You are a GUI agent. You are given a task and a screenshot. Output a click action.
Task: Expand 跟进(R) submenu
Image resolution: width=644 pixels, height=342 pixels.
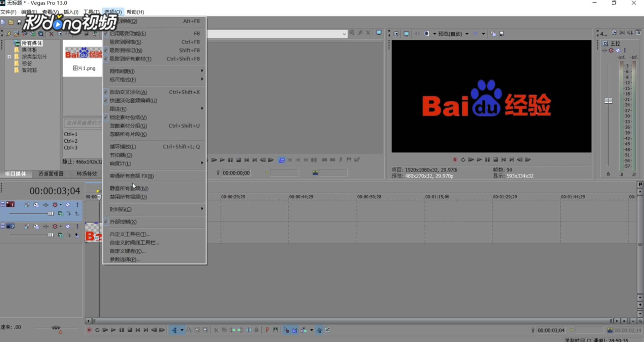click(155, 109)
